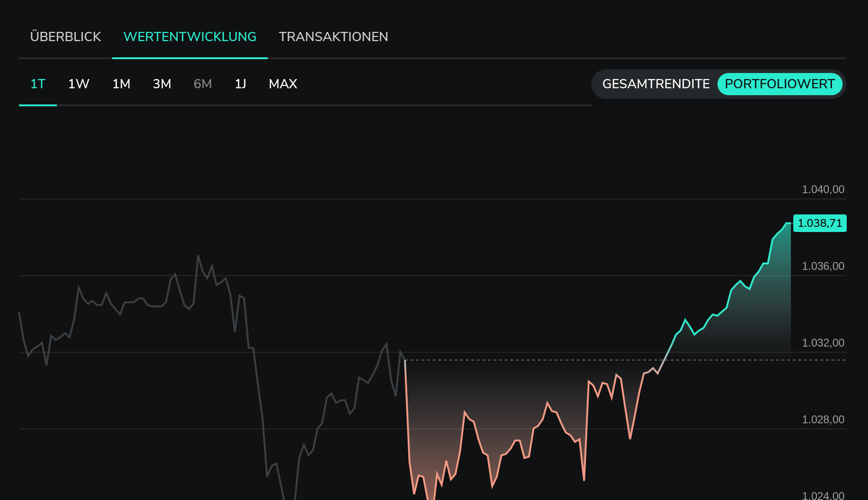Click the current value tag 1.038,71

(820, 223)
